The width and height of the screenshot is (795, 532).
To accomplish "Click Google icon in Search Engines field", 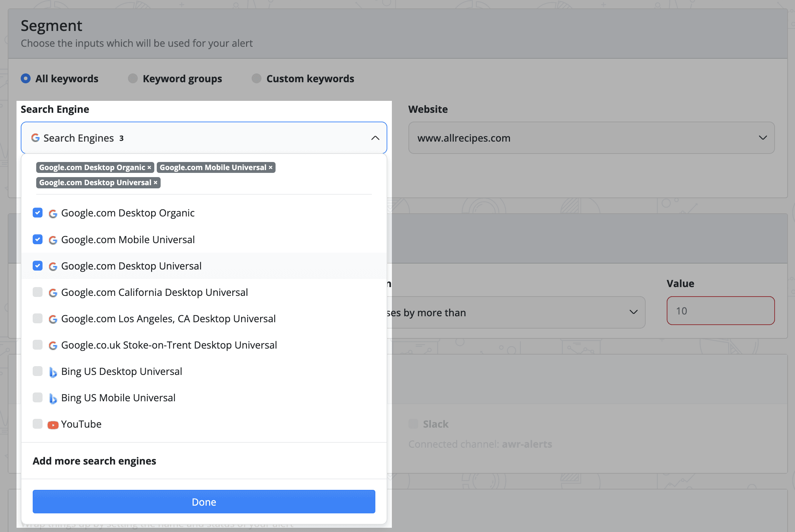I will [35, 138].
